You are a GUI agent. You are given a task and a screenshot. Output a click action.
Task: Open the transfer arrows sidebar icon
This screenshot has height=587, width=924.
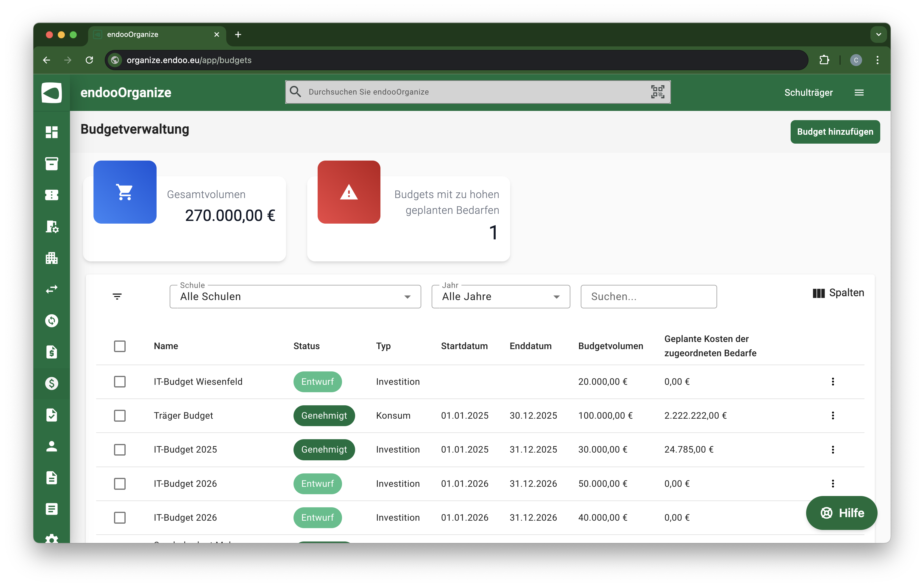(x=51, y=289)
